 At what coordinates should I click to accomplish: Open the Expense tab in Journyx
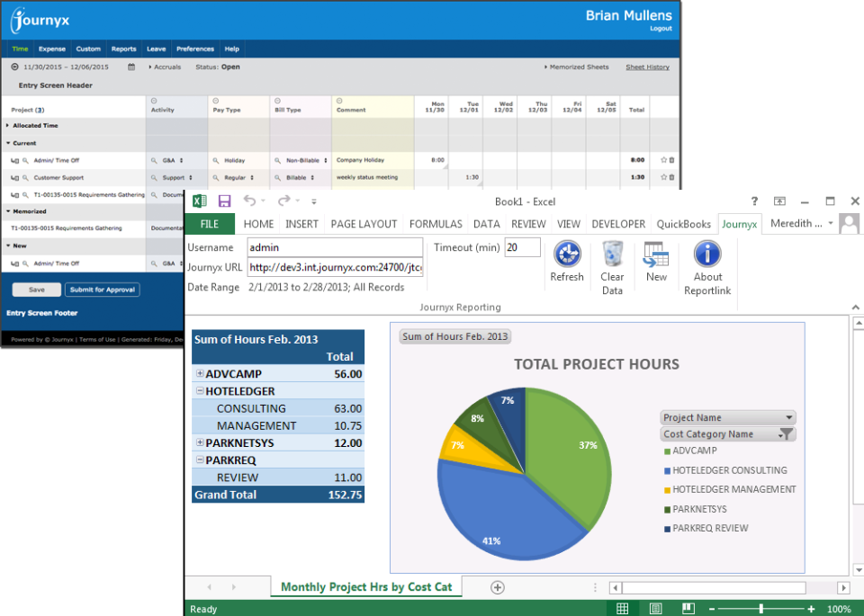point(52,49)
